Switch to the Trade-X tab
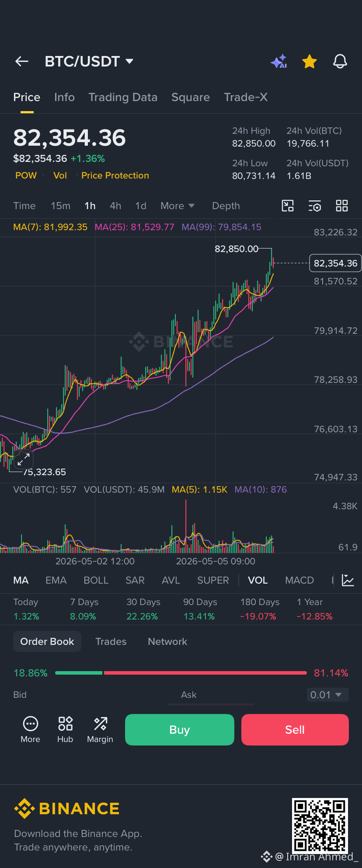 [x=246, y=97]
